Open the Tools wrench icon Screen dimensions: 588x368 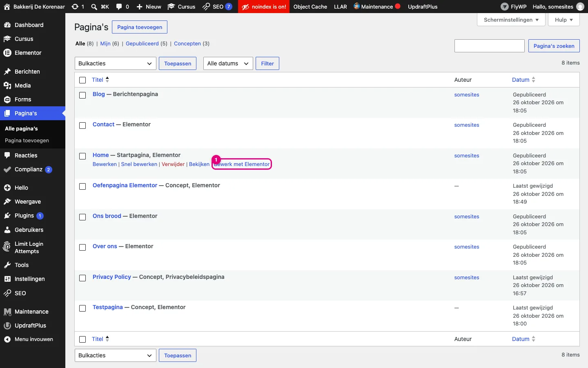[x=7, y=265]
